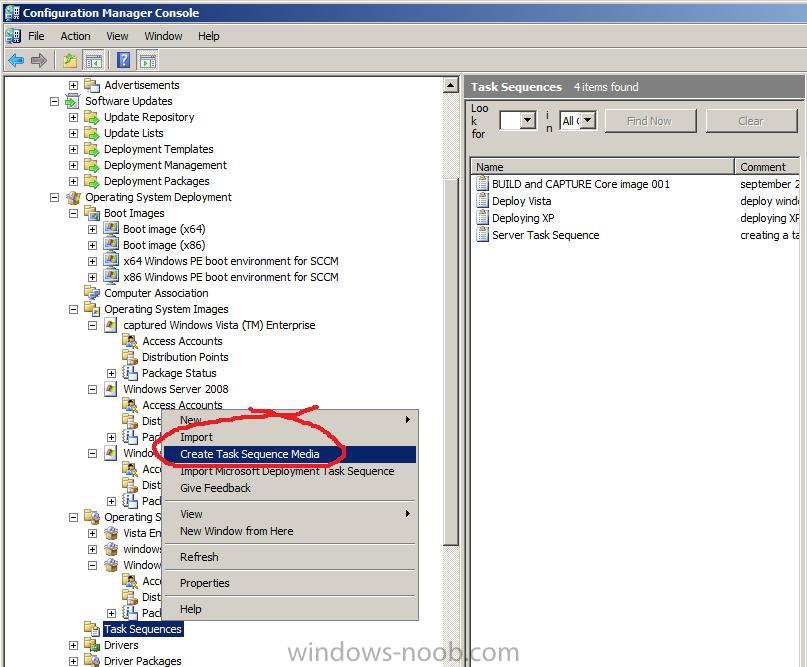Expand the Driver Packages tree node
Screen dimensions: 807x667
(74, 661)
